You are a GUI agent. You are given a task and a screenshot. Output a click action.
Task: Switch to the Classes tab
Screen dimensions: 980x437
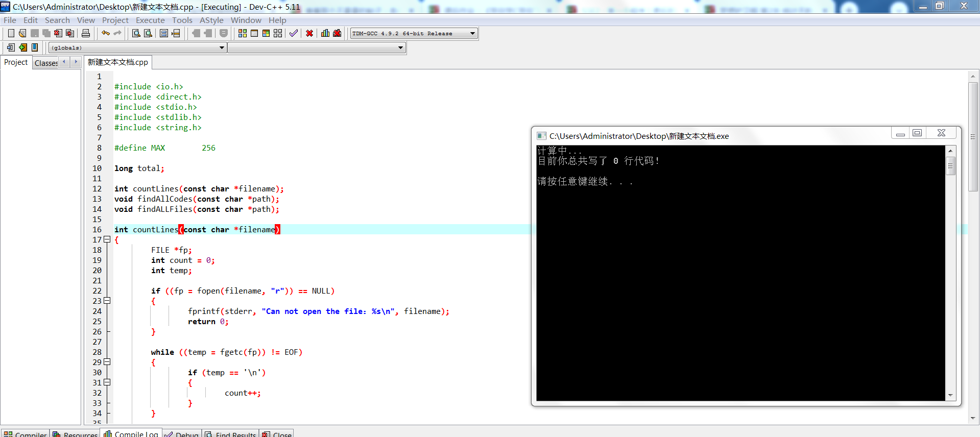click(x=46, y=63)
